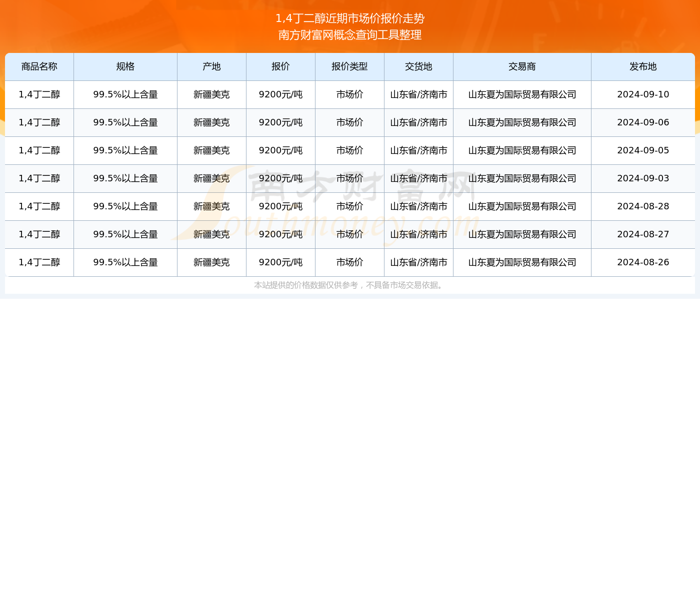
Task: Click 9200元/吨 in the 2024-09-03 row
Action: [281, 178]
